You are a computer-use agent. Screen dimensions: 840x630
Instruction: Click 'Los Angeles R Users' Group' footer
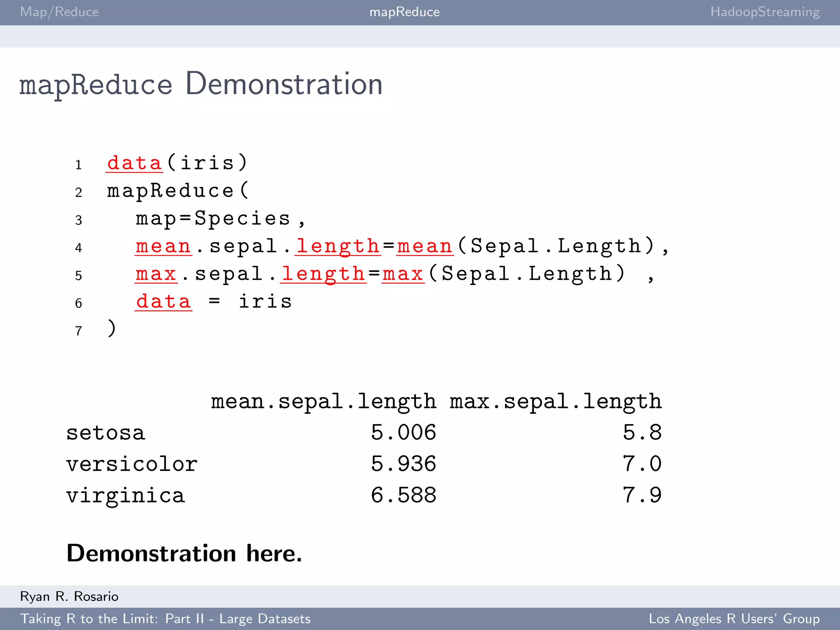tap(734, 619)
